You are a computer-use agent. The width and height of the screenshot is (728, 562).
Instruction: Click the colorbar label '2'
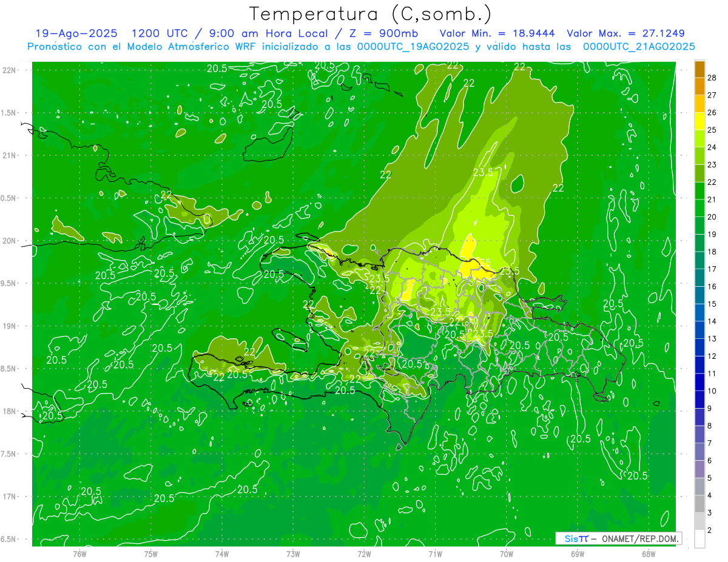click(710, 530)
